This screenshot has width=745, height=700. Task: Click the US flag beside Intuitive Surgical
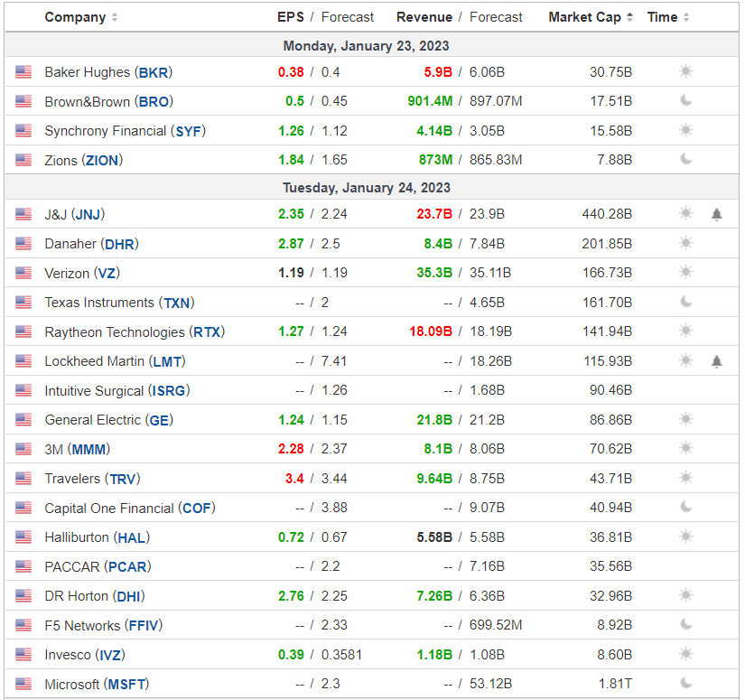click(x=23, y=390)
